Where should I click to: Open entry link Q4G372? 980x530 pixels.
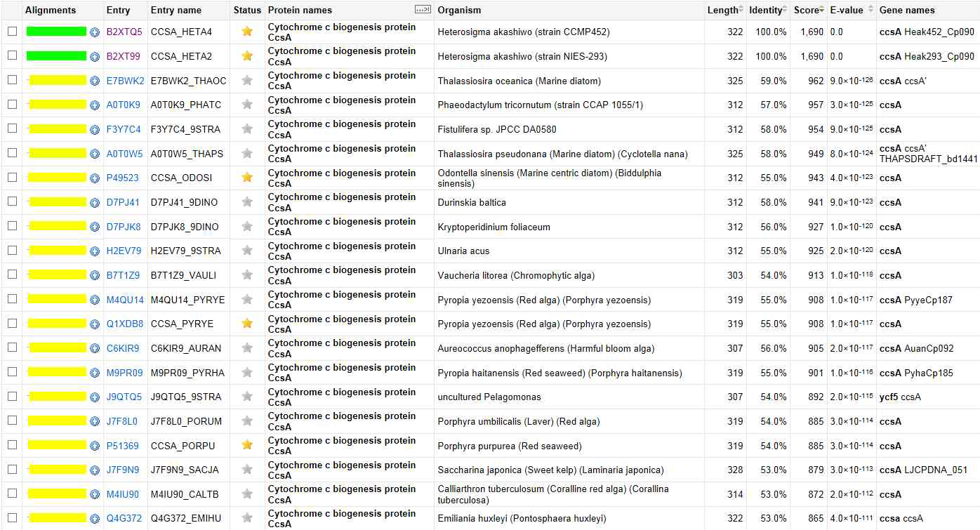coord(124,519)
